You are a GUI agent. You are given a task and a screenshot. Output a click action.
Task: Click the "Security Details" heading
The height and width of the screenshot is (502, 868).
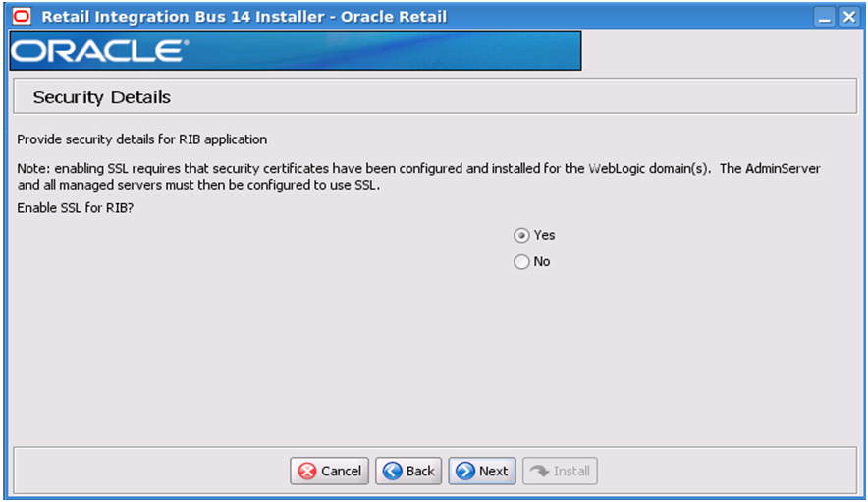click(x=102, y=97)
